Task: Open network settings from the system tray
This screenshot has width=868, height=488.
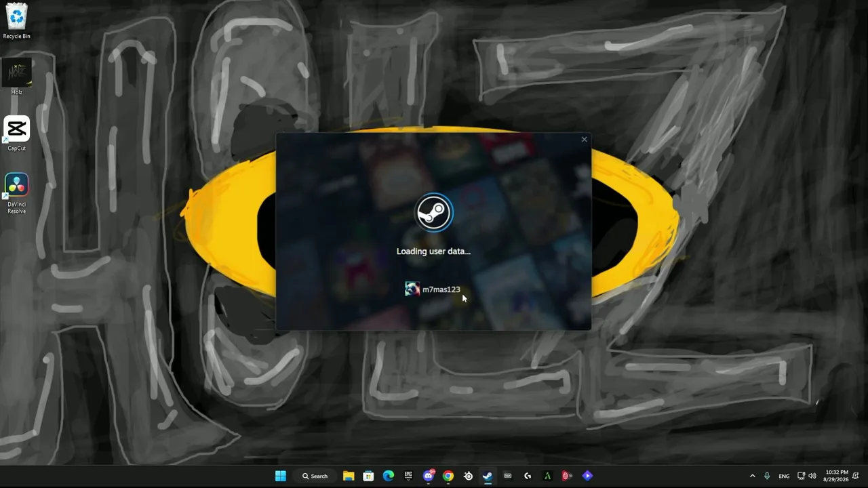Action: click(x=802, y=476)
